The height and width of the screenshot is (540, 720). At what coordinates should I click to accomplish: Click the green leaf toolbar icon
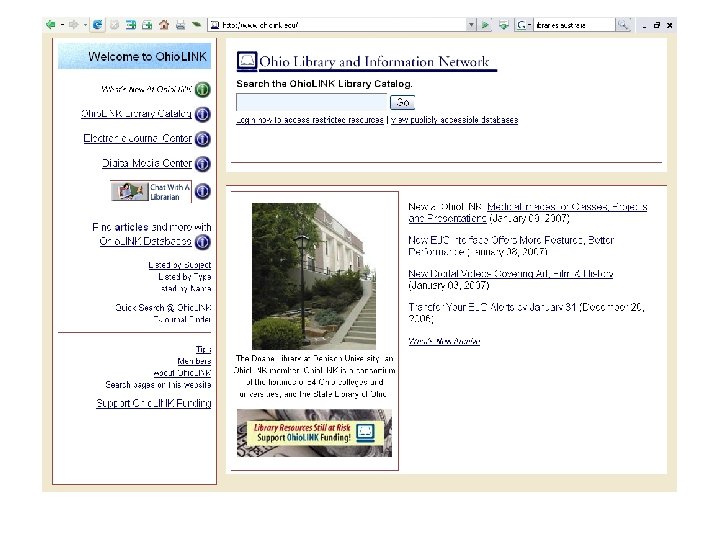(x=197, y=25)
